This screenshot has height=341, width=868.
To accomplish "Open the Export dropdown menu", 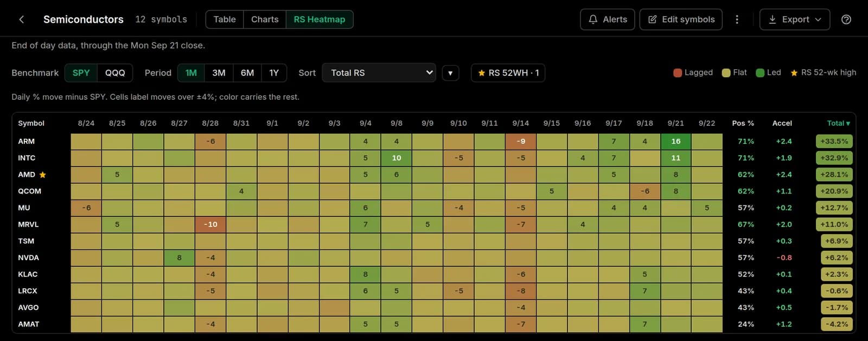I will pos(795,20).
